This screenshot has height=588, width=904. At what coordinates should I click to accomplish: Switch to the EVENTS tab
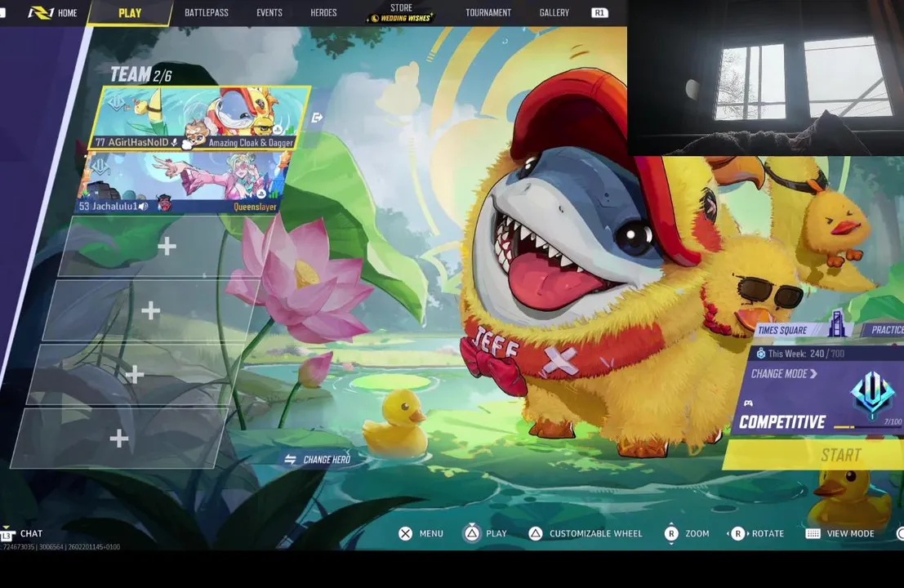click(x=269, y=13)
